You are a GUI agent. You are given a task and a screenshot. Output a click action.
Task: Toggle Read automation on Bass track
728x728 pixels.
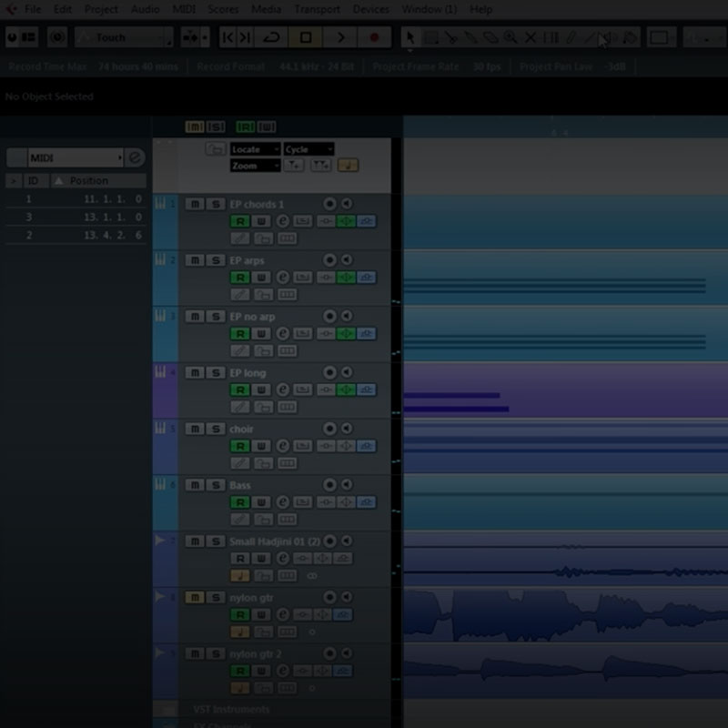click(240, 502)
